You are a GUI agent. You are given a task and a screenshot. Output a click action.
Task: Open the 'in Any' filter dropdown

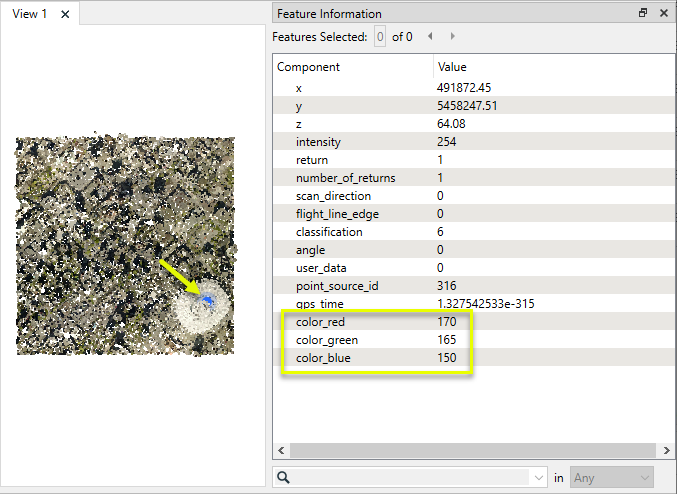[x=612, y=478]
